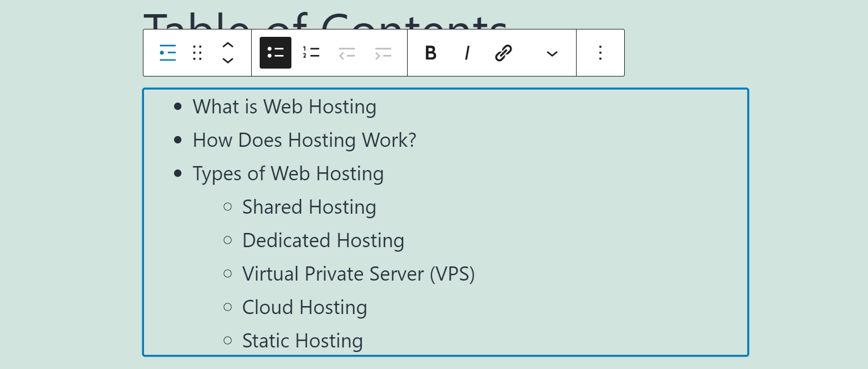Apply italic formatting with the I icon
Image resolution: width=868 pixels, height=369 pixels.
tap(467, 53)
